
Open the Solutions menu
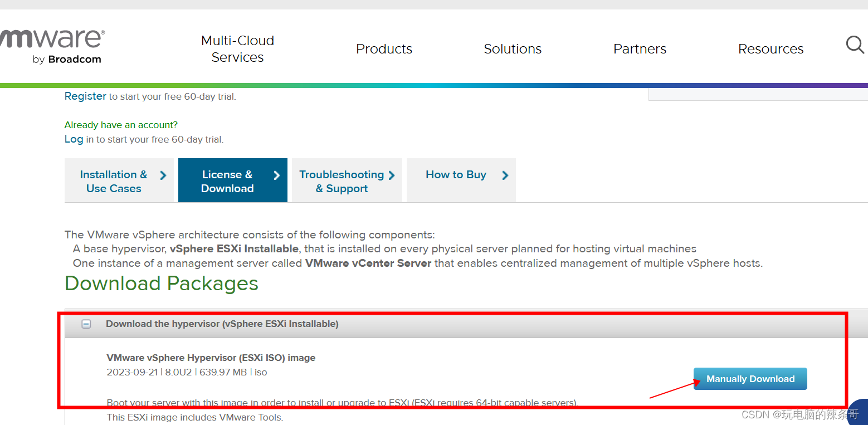click(513, 49)
